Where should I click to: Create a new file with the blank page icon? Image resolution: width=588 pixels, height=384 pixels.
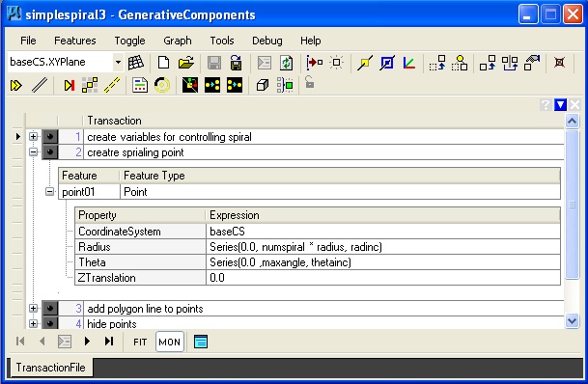tap(163, 63)
